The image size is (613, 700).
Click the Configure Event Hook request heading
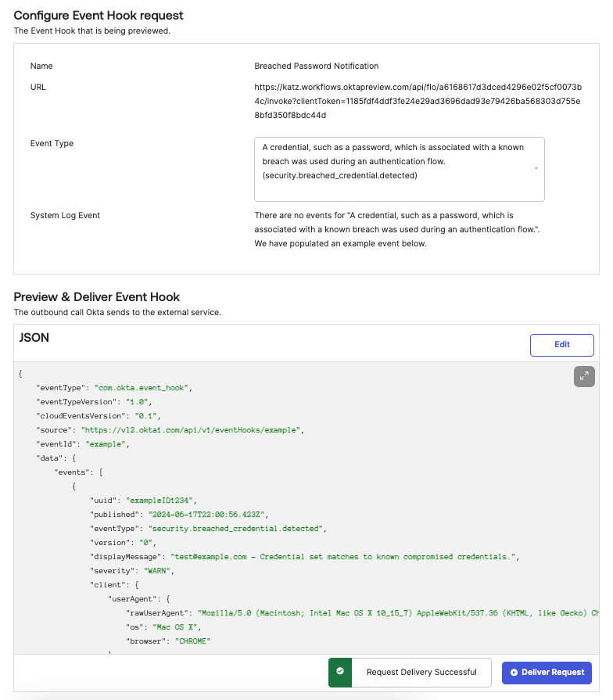(x=98, y=16)
